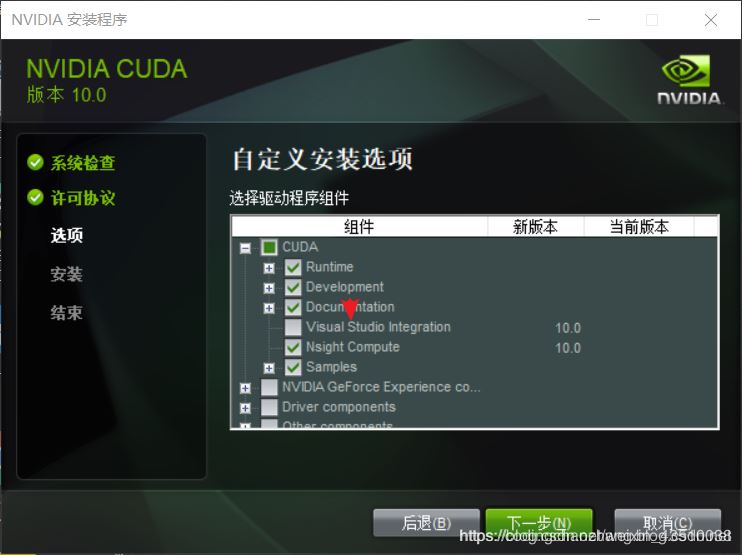Uncheck the Nsight Compute checkbox
Screen dimensions: 742x555
293,347
